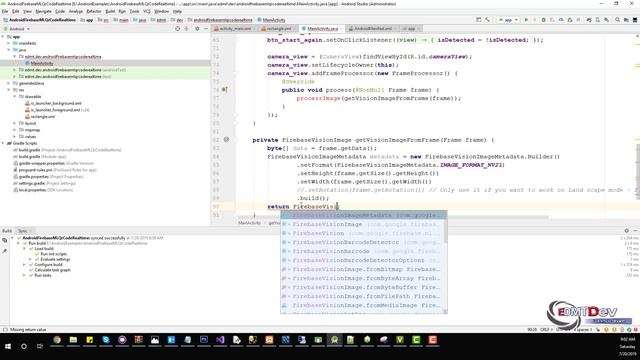Open the Tools menu

134,11
